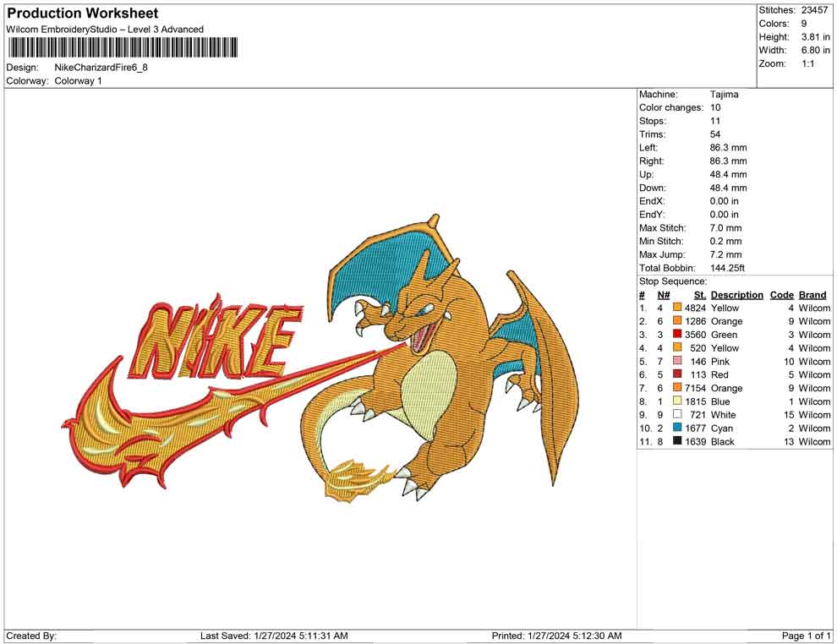Click the color swatch for 1286 Orange
Screen dimensions: 837x644
pyautogui.click(x=677, y=320)
